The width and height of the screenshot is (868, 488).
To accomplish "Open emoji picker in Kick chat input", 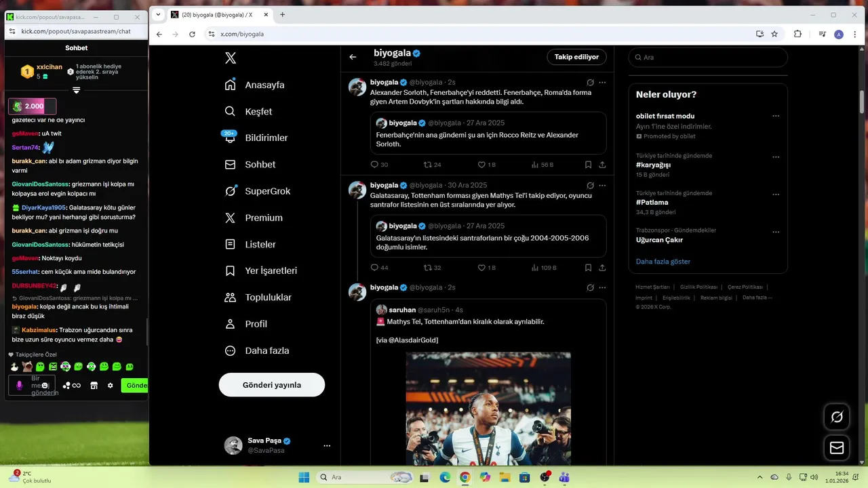I will point(45,386).
